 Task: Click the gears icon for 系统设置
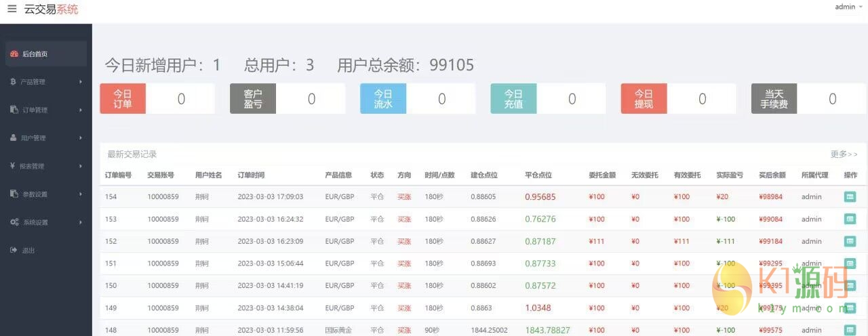pos(14,222)
